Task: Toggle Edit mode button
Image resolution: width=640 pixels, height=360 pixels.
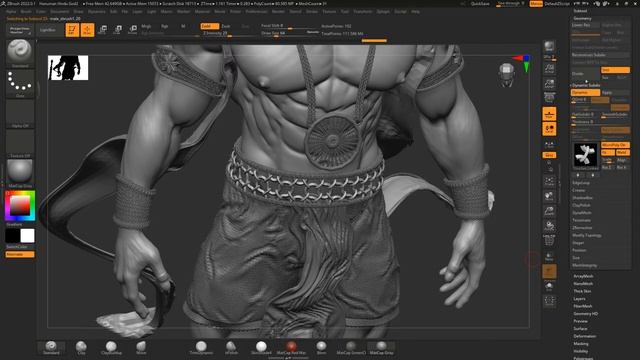Action: 72,29
